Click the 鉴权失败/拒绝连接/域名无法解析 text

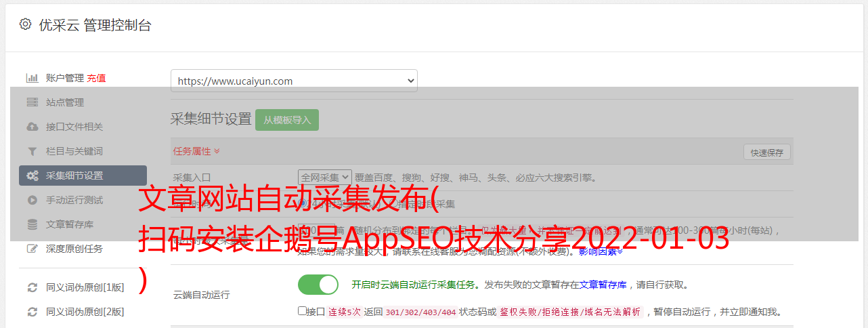pyautogui.click(x=570, y=312)
